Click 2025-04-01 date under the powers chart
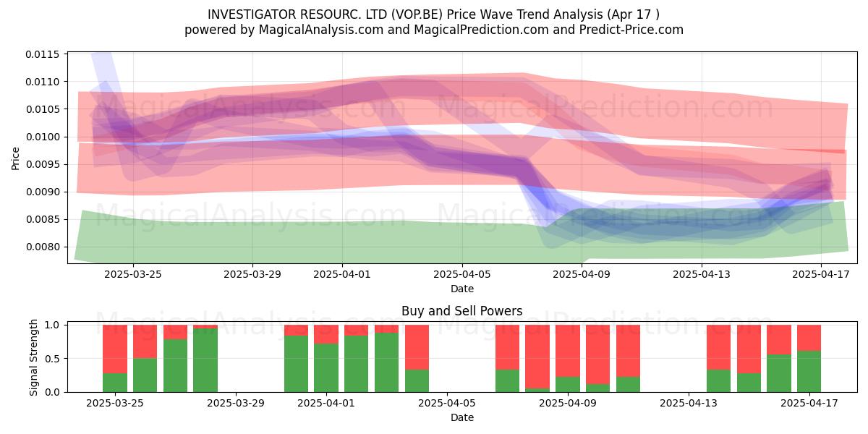This screenshot has height=434, width=868. pyautogui.click(x=326, y=404)
